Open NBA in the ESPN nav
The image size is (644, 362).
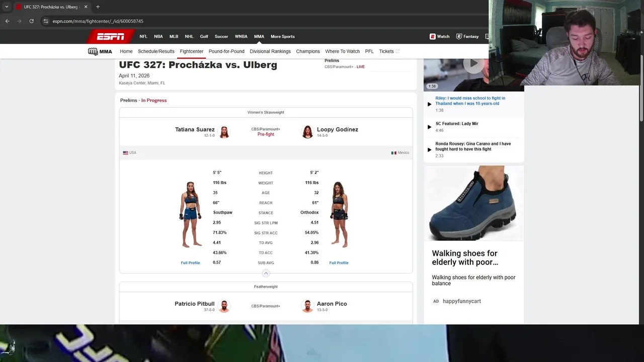pos(158,36)
